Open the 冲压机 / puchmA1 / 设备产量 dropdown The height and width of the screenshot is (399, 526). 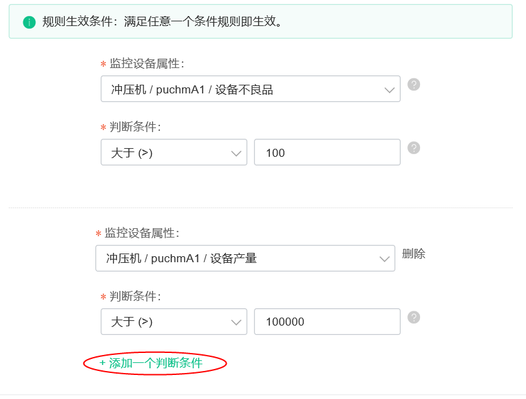pyautogui.click(x=245, y=258)
